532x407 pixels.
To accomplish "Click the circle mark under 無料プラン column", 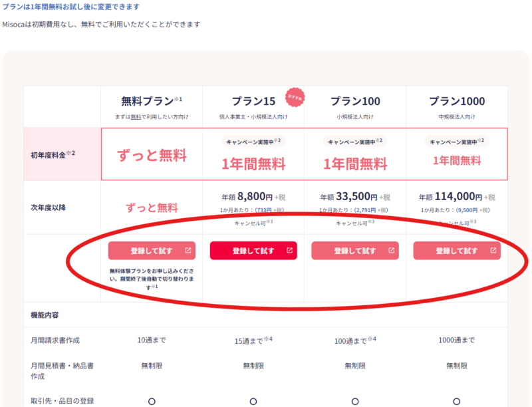I will [x=152, y=401].
